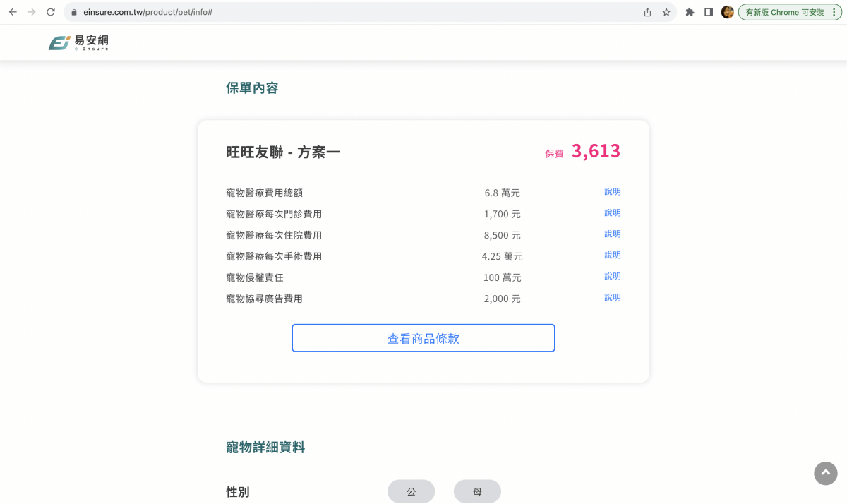Click 說明 next to 寵物醫療費用總額
Screen dimensions: 847x504
tap(612, 191)
